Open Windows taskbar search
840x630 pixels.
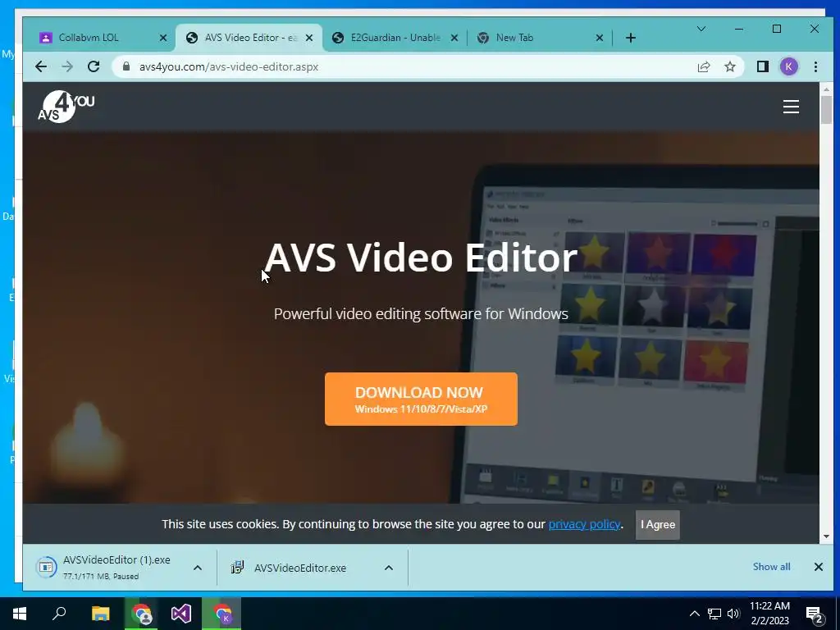[59, 614]
